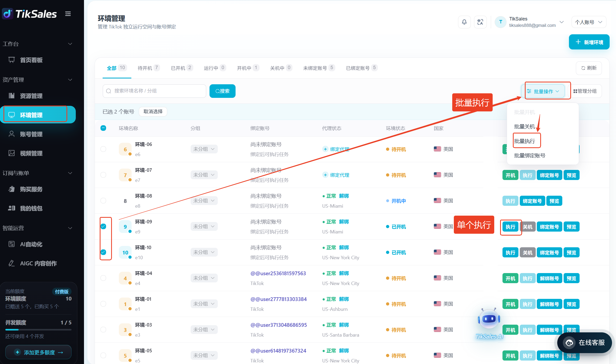Uncheck the 环境-09 row checkbox
The height and width of the screenshot is (364, 616).
pos(103,226)
